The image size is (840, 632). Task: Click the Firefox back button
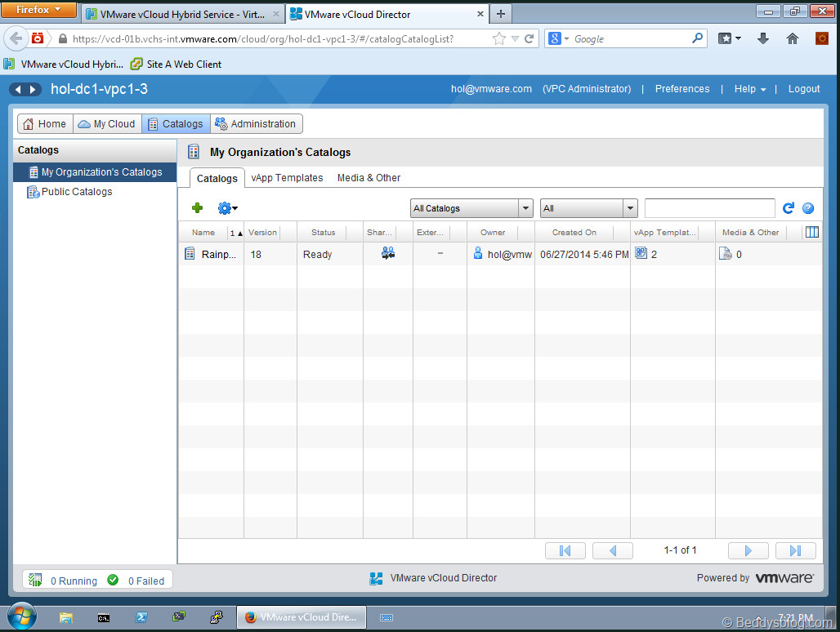click(x=16, y=38)
